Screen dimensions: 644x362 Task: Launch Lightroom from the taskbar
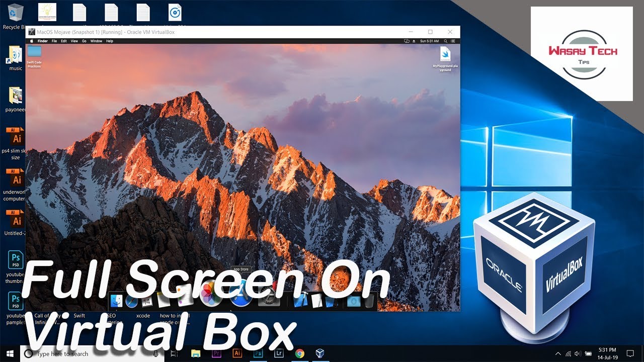(x=279, y=353)
